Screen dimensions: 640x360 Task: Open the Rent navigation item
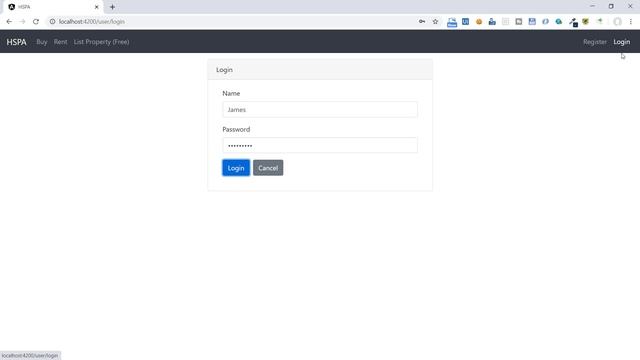click(60, 42)
